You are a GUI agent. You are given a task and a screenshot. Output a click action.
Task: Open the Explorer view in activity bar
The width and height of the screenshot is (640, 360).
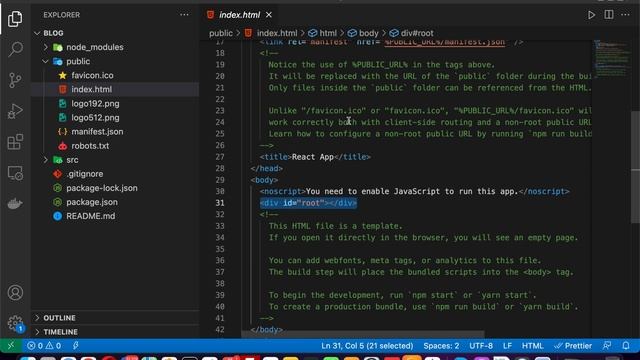click(15, 18)
